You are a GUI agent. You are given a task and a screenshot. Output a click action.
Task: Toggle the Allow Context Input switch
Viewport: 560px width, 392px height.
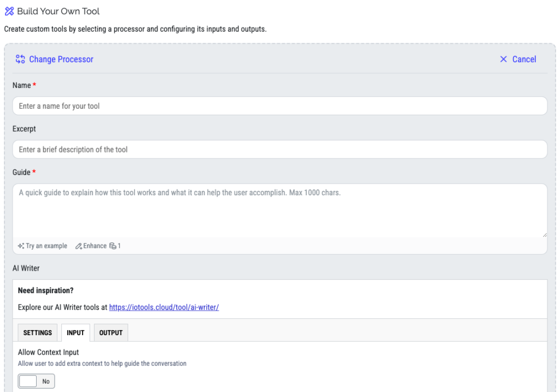click(37, 381)
